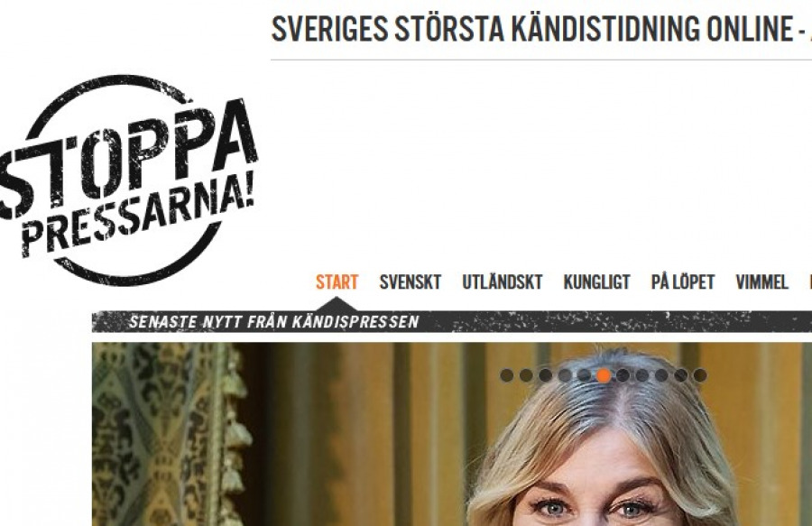This screenshot has width=812, height=526.
Task: Click the Sveriges största kändistidning online headline
Action: coord(541,29)
